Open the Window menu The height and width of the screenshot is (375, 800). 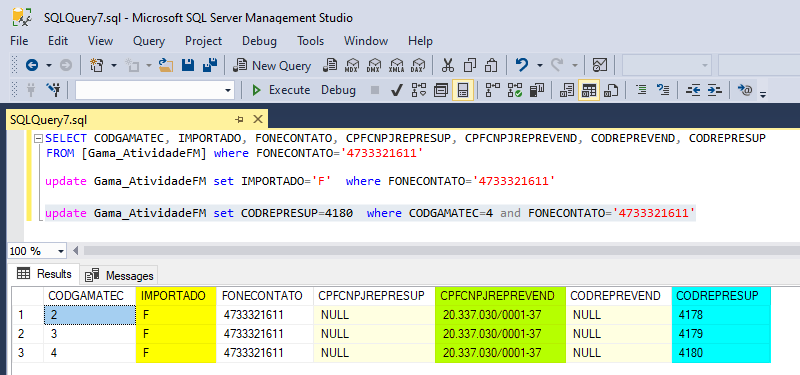coord(366,41)
